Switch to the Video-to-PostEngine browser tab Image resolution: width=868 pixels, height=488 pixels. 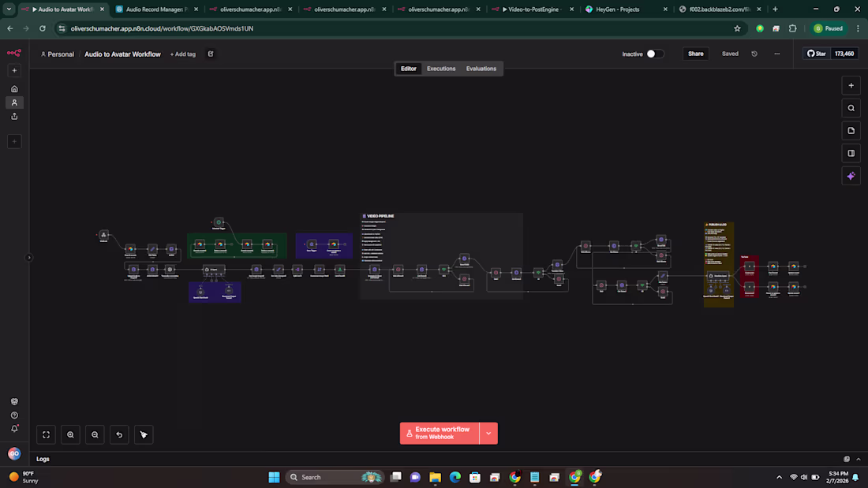[533, 9]
